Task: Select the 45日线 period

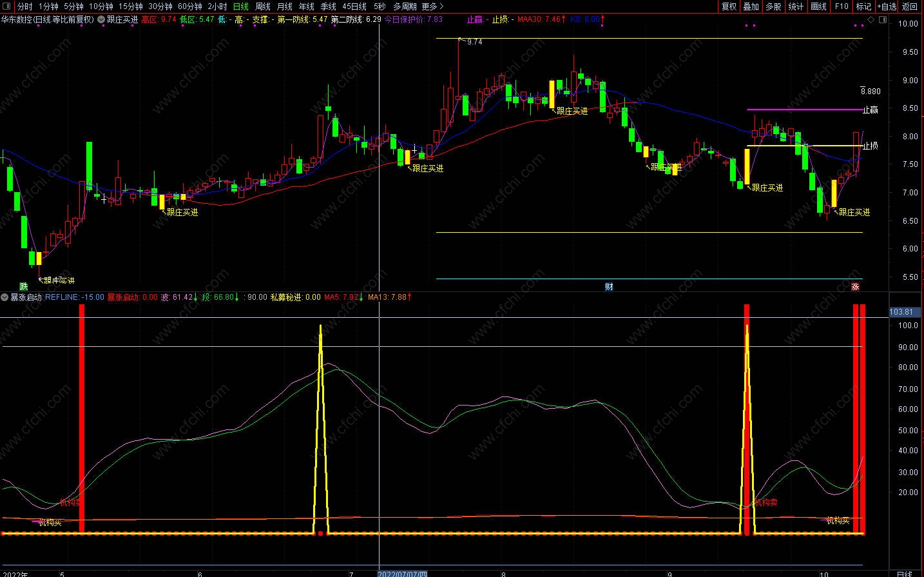Action: (354, 6)
